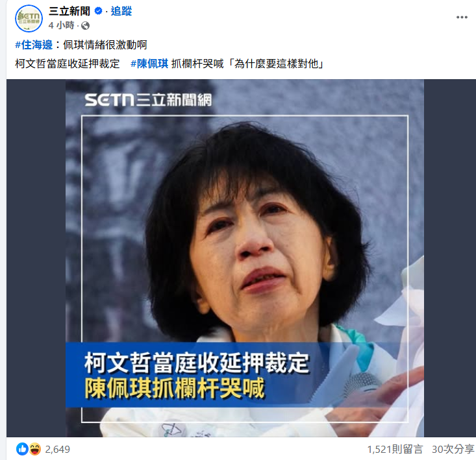Open the #住海邊 hashtag
This screenshot has width=476, height=460.
(x=34, y=45)
